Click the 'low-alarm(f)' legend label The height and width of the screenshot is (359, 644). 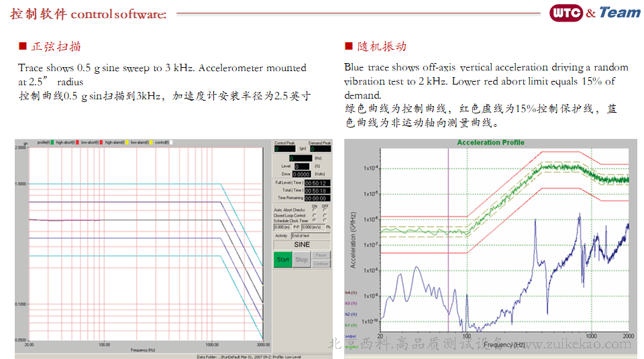coord(140,142)
